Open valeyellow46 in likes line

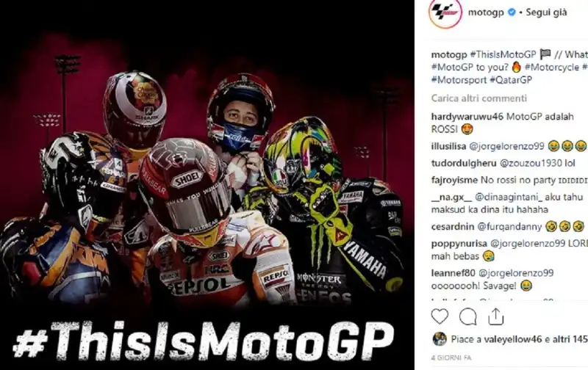coord(513,339)
